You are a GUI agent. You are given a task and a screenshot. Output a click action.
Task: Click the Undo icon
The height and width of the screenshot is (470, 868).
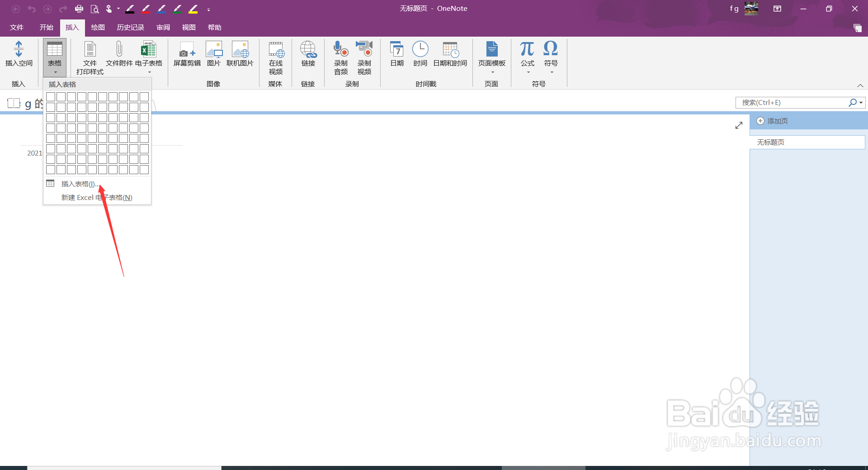point(32,9)
